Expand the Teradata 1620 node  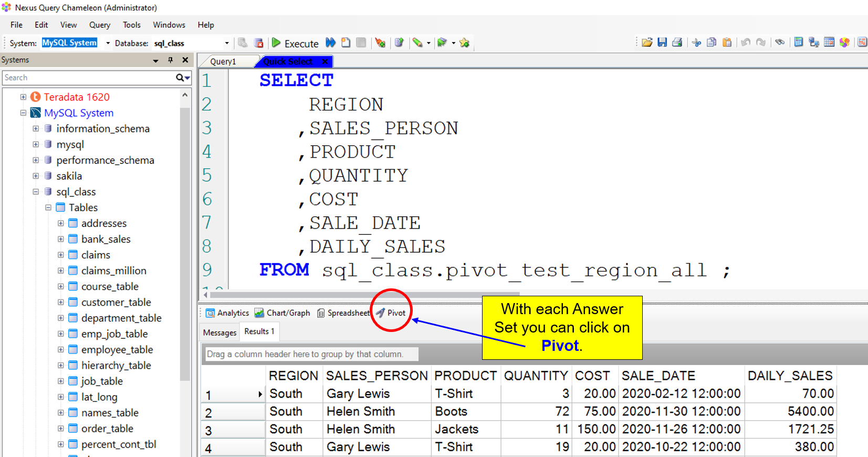point(23,97)
